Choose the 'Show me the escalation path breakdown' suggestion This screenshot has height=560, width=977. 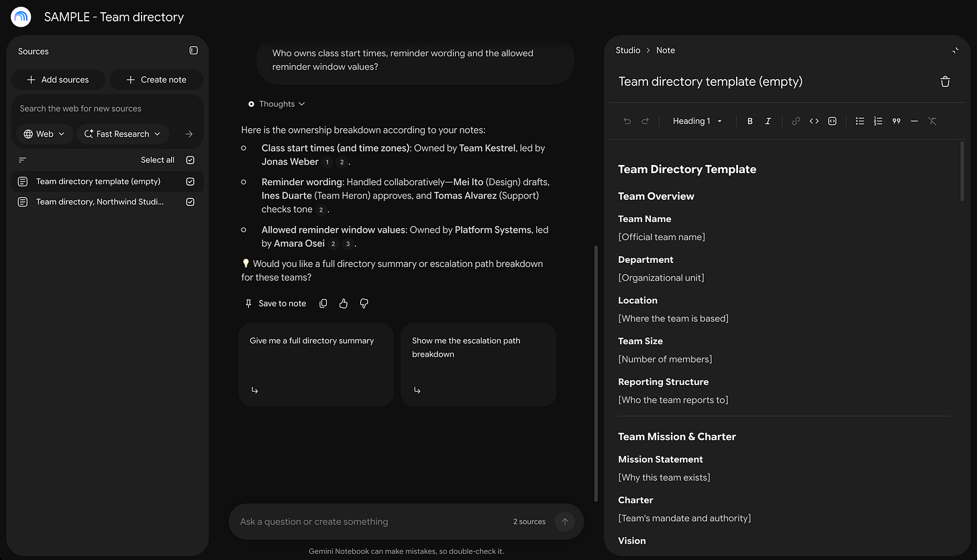point(478,364)
